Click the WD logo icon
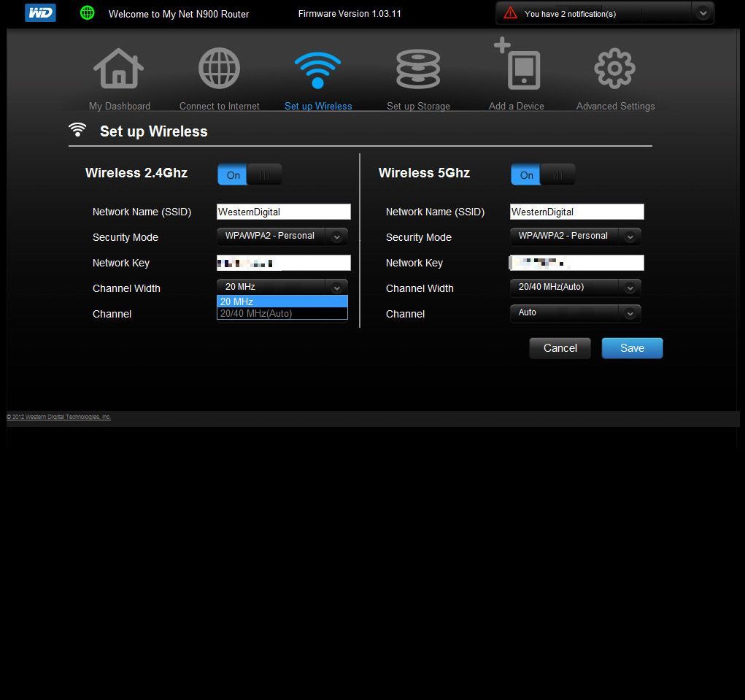This screenshot has height=700, width=745. (40, 13)
